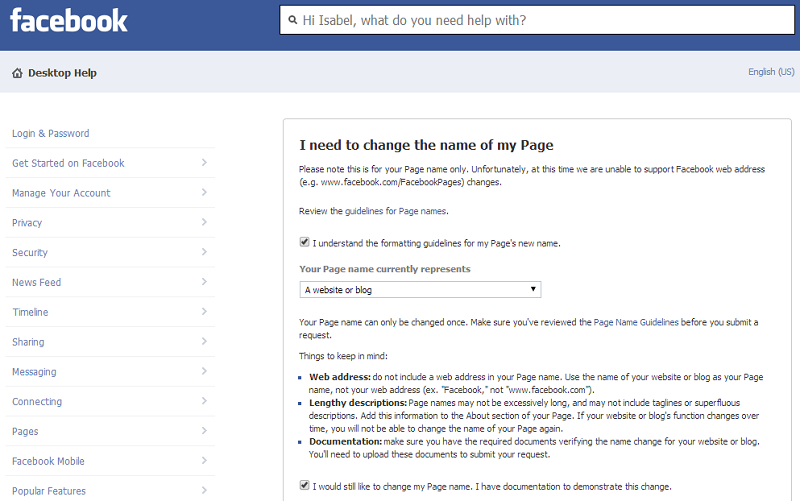Open the News Feed help topic
Screen dimensions: 800x501
pyautogui.click(x=36, y=282)
